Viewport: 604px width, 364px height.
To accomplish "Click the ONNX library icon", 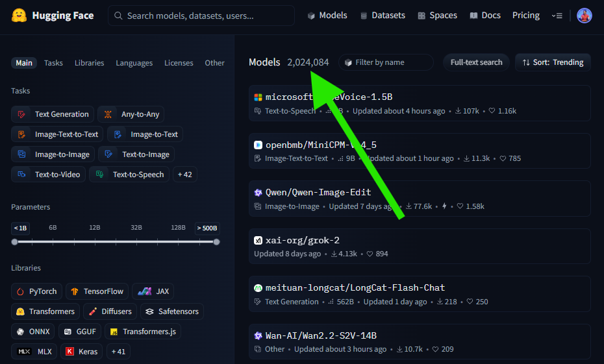I will tap(20, 332).
